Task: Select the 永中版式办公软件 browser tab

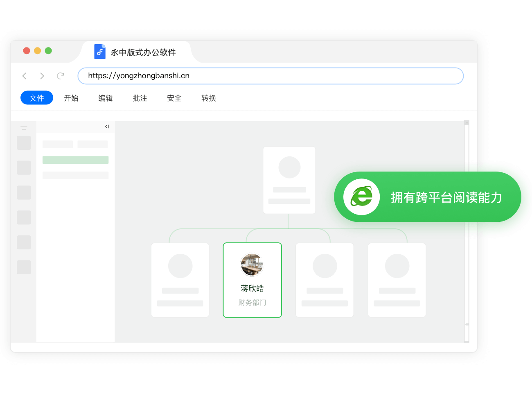Action: (x=136, y=52)
